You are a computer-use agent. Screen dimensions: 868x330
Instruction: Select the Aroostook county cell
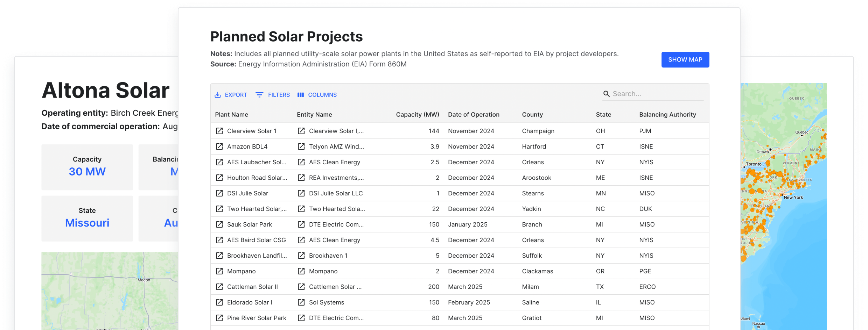[x=537, y=178]
